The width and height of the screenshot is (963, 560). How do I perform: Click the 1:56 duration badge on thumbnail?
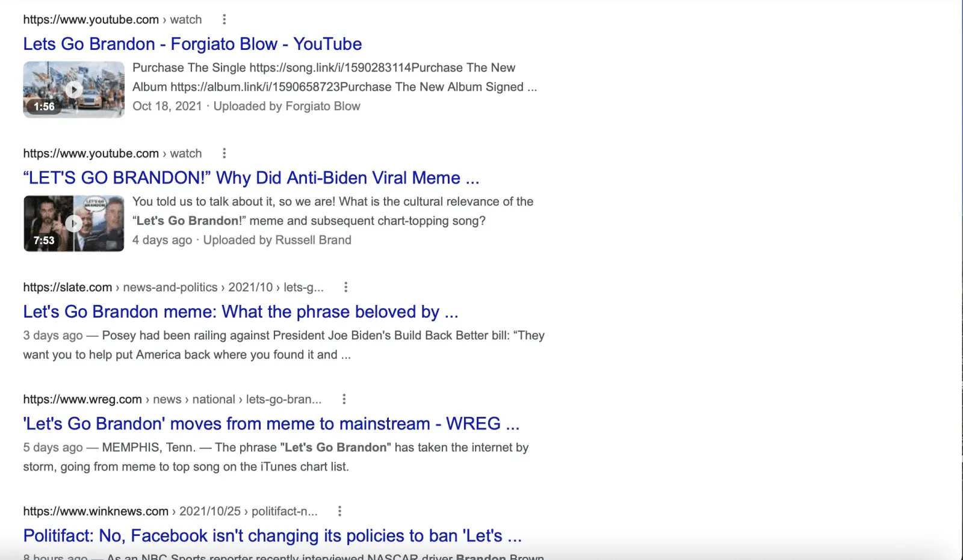[x=44, y=106]
